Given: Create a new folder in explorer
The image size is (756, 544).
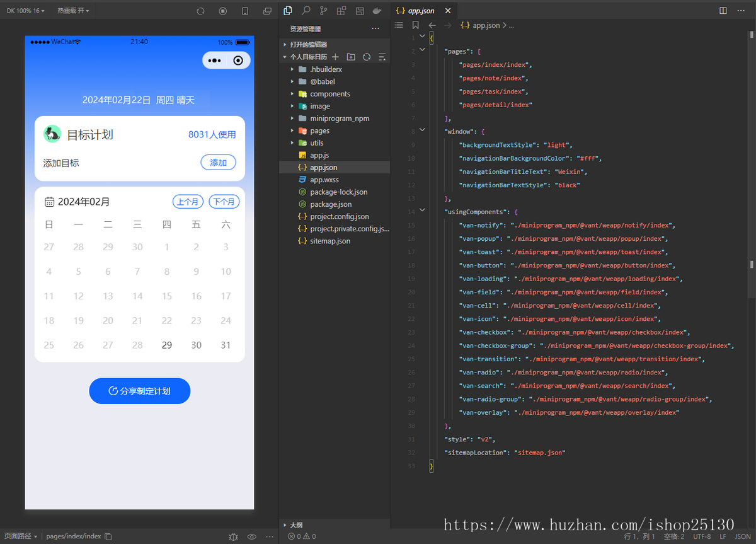Looking at the screenshot, I should click(351, 57).
